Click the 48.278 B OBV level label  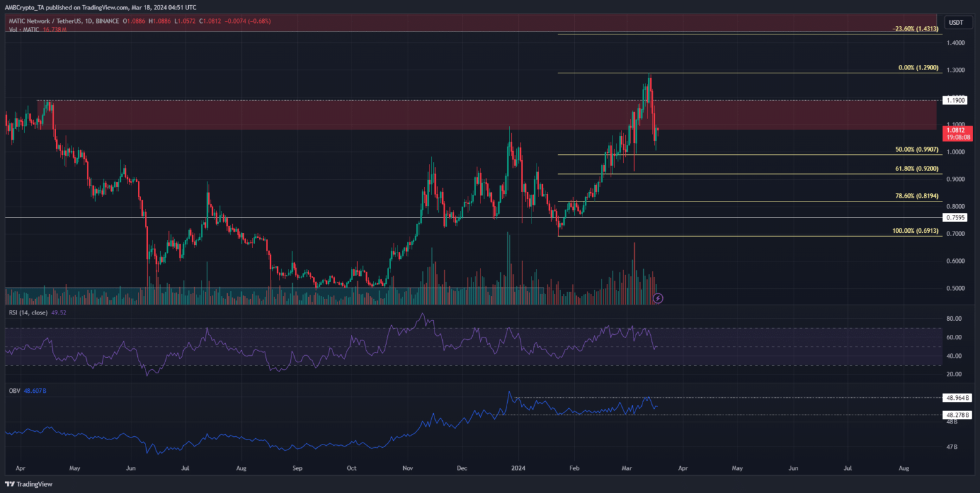957,415
